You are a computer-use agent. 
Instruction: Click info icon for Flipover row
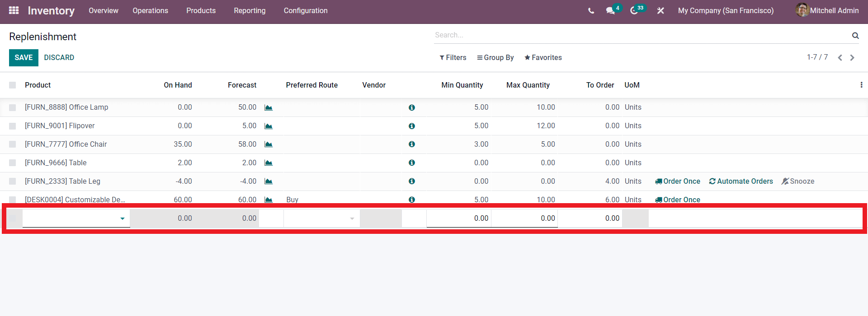point(412,126)
